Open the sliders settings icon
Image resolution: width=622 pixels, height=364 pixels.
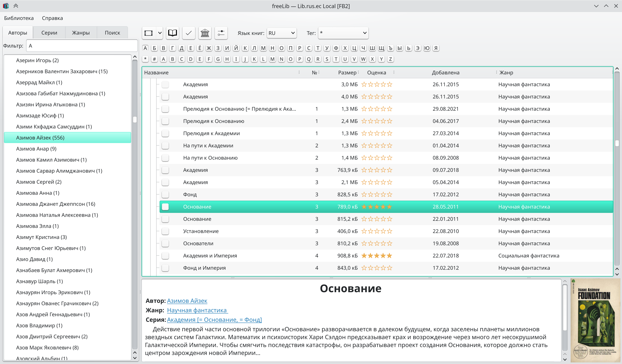[x=221, y=33]
